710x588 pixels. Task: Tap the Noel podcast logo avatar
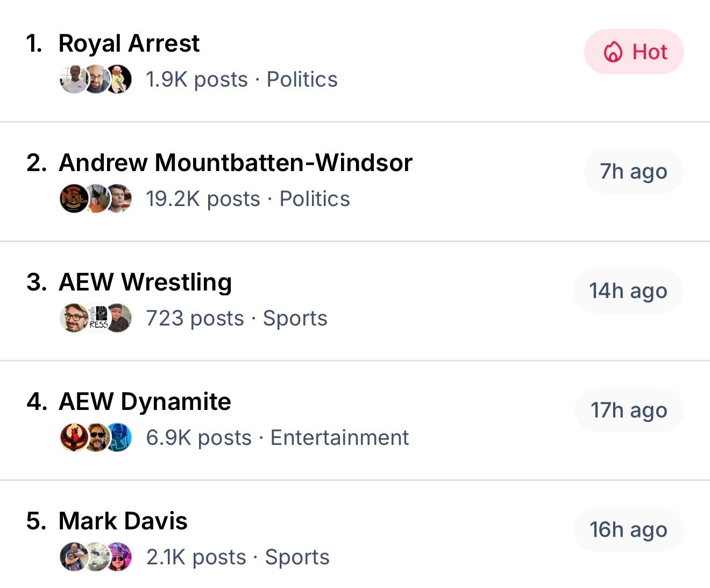click(x=73, y=199)
